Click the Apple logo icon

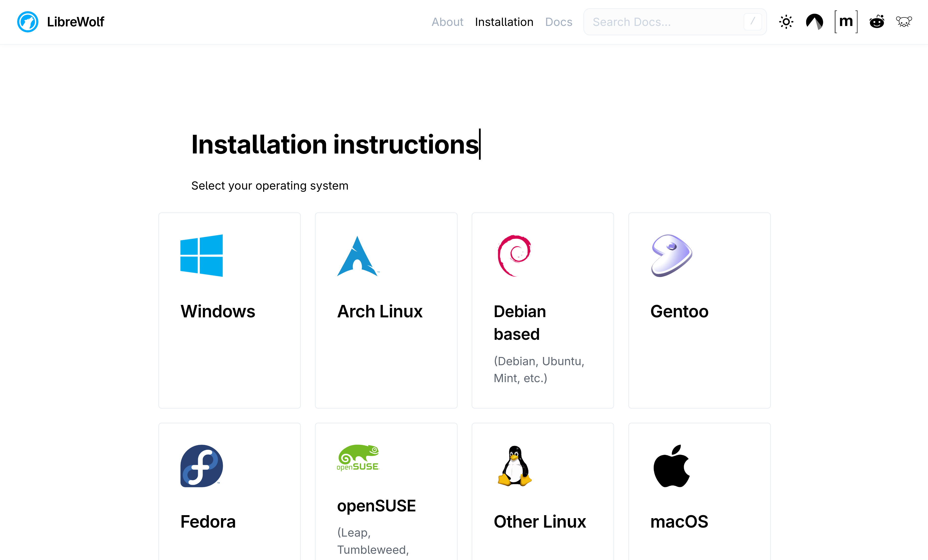pos(672,466)
